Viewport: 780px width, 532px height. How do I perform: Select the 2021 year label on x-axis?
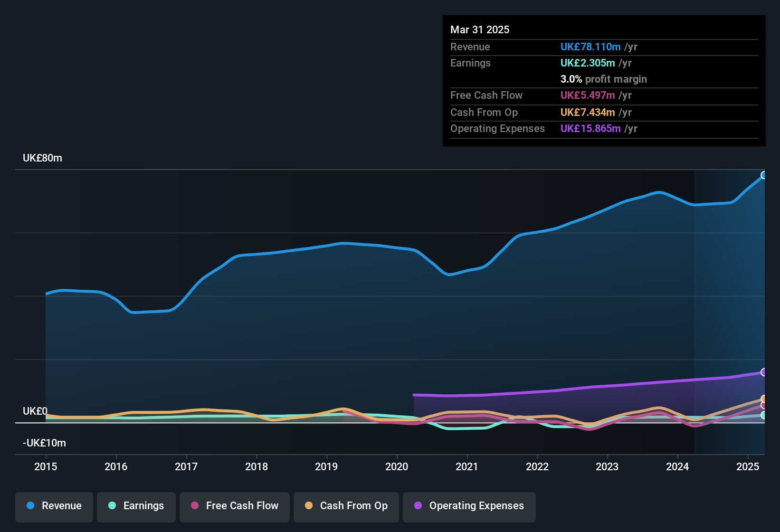coord(467,467)
